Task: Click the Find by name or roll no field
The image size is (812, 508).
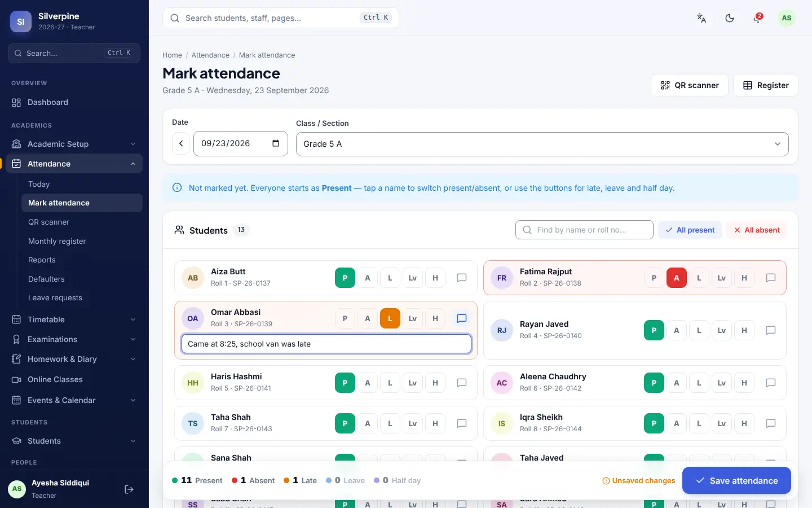Action: tap(584, 230)
